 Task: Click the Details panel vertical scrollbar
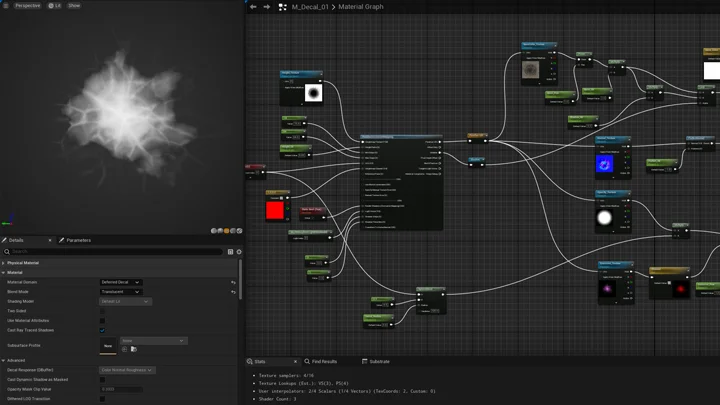pos(240,279)
